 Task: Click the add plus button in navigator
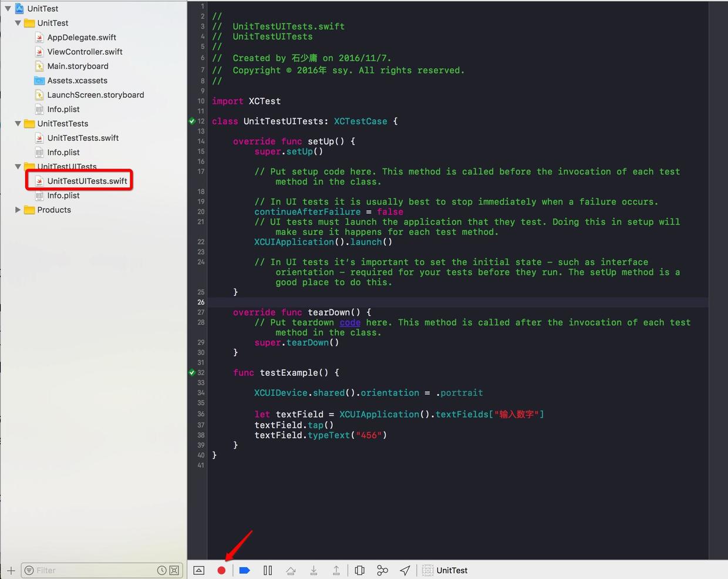click(11, 570)
